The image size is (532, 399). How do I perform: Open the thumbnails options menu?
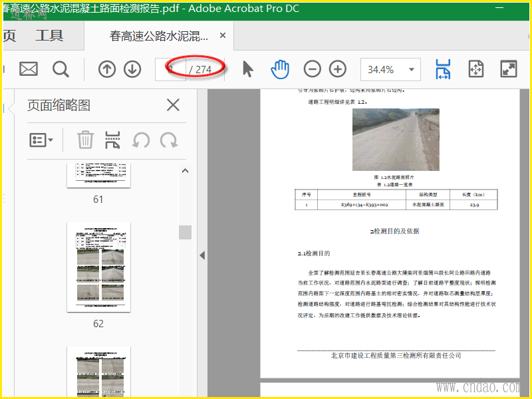(x=41, y=140)
